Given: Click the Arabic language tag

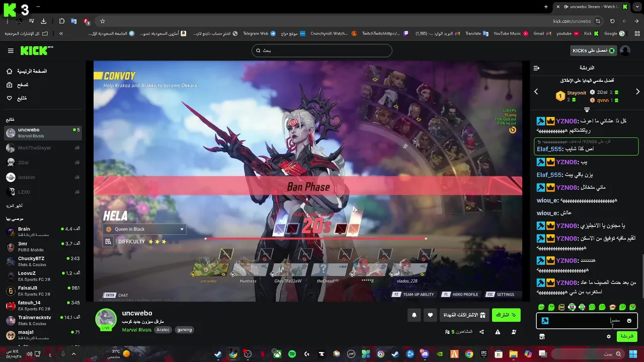Looking at the screenshot, I should [x=163, y=330].
